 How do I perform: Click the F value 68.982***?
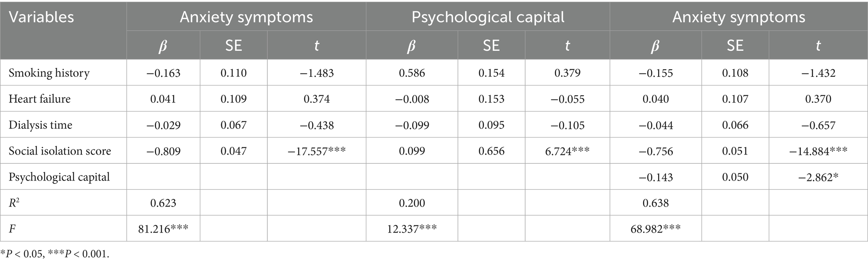click(656, 229)
